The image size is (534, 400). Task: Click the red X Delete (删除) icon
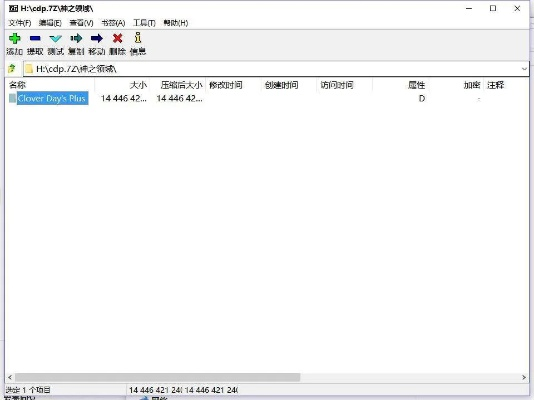[x=117, y=38]
